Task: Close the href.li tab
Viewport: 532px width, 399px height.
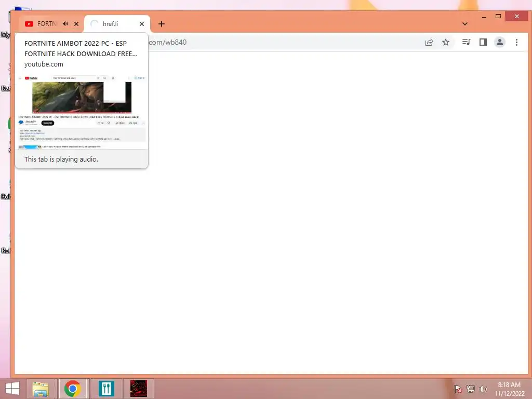Action: pyautogui.click(x=142, y=24)
